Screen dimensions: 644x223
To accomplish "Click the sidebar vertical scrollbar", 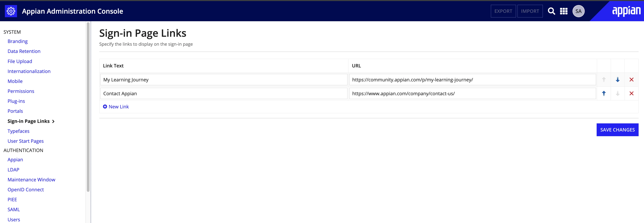I will tap(88, 107).
